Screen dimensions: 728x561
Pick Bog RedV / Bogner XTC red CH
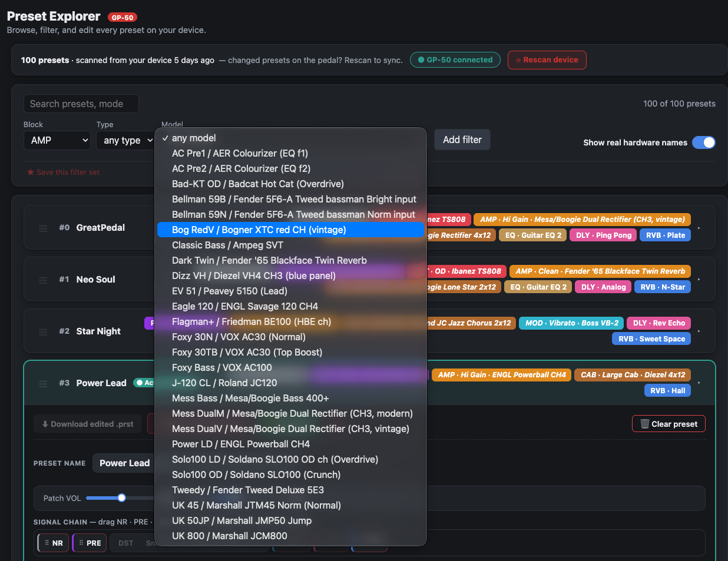coord(290,230)
